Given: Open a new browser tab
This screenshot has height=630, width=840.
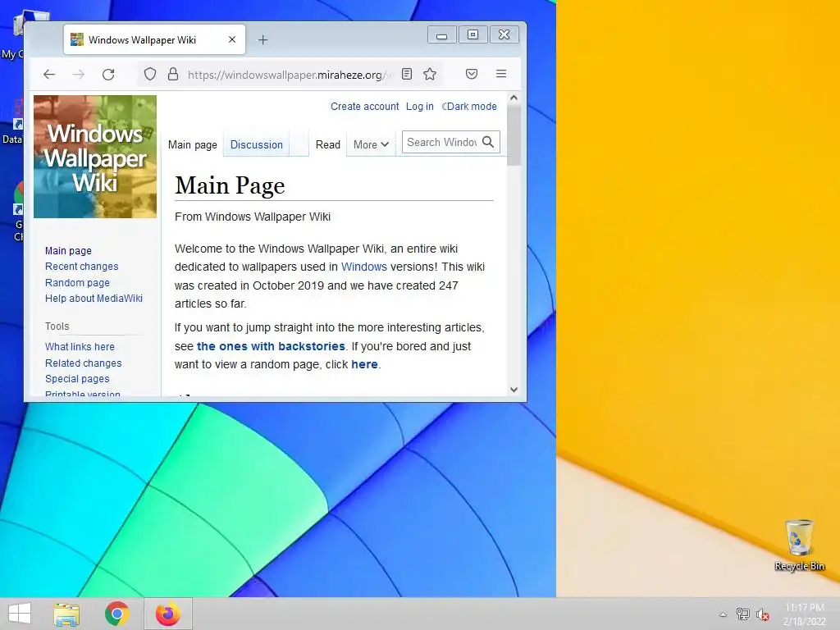Looking at the screenshot, I should (x=263, y=40).
